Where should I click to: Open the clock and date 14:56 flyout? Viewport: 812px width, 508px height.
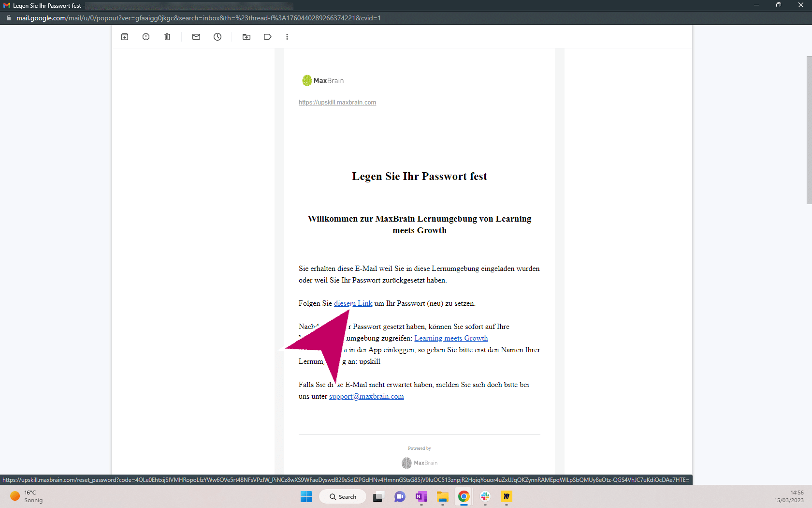pyautogui.click(x=789, y=496)
